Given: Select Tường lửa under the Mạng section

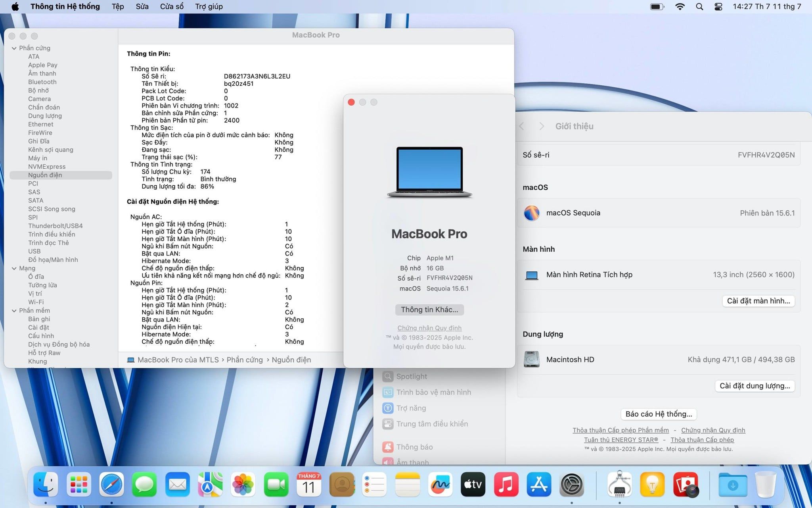Looking at the screenshot, I should pyautogui.click(x=42, y=285).
